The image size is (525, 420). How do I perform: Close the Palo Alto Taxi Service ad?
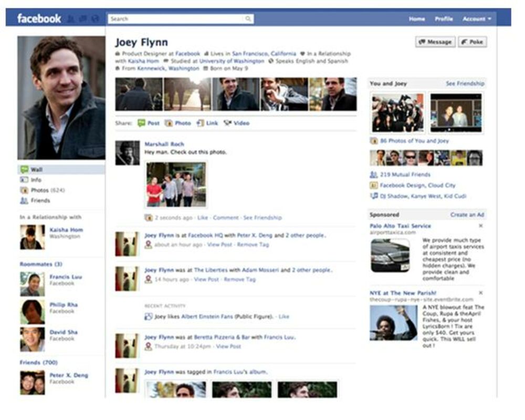tap(481, 226)
